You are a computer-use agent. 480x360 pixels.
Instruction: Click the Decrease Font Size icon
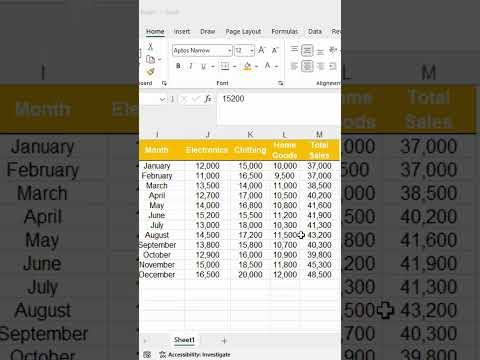275,50
